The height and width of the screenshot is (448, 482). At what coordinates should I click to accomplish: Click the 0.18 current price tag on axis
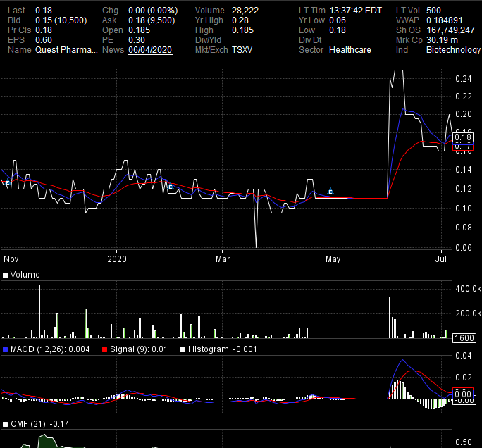coord(463,137)
